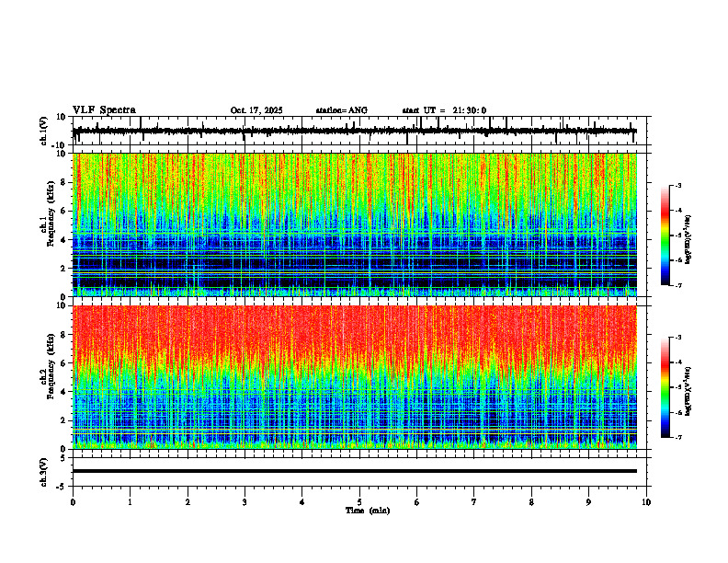
Task: Click the "2" kHz tick on ch.1 spectrogram
Action: 63,269
